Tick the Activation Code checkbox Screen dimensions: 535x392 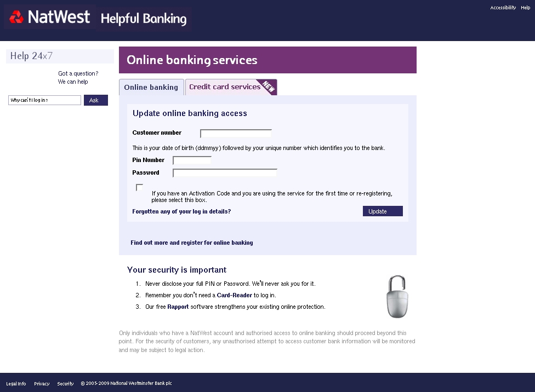pos(139,187)
